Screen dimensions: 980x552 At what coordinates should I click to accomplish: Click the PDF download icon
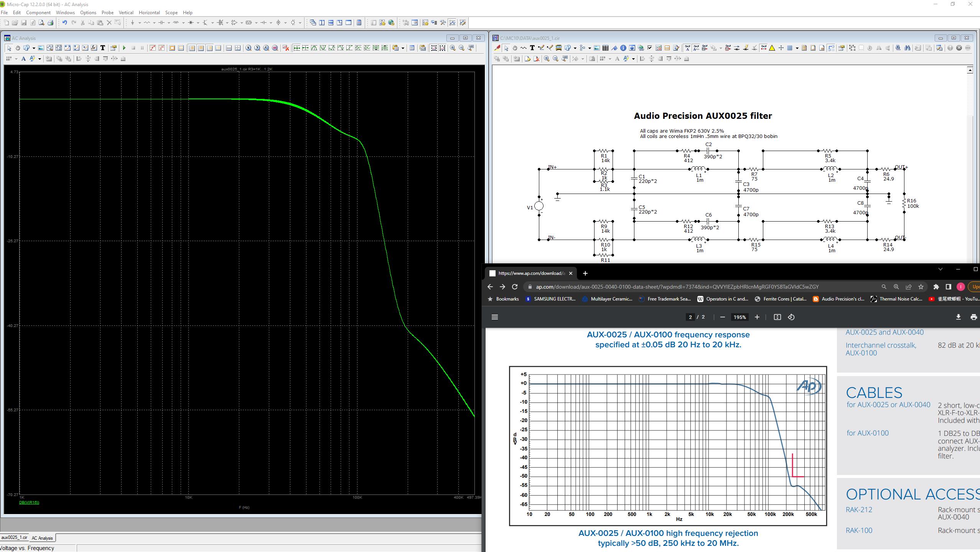pos(958,317)
